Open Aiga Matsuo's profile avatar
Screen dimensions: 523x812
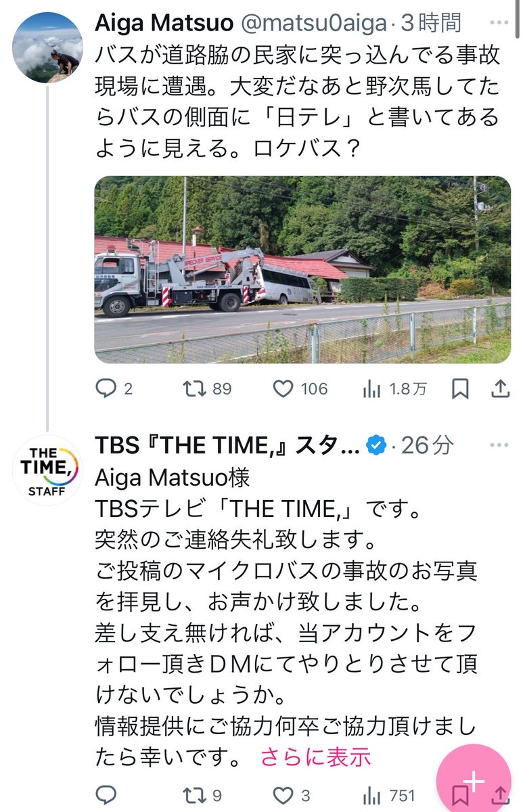click(x=47, y=47)
